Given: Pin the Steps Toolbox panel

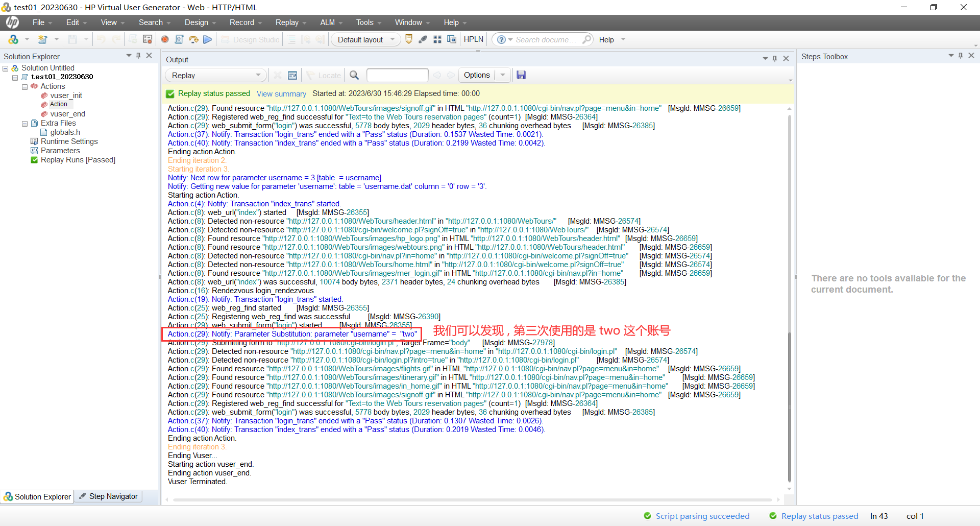Looking at the screenshot, I should click(x=961, y=56).
